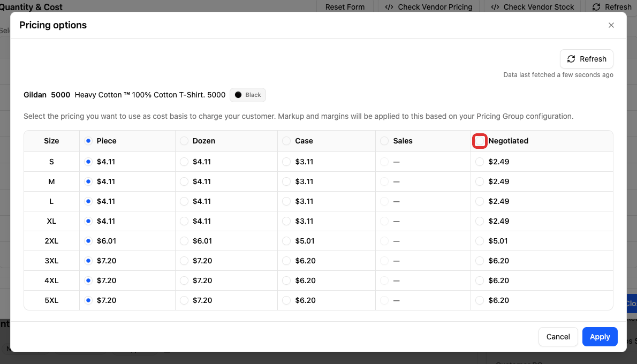Choose Dozen price for size M

point(184,181)
